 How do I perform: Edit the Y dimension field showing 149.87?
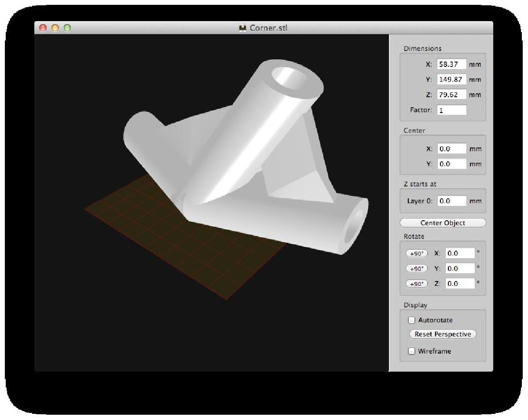coord(451,80)
